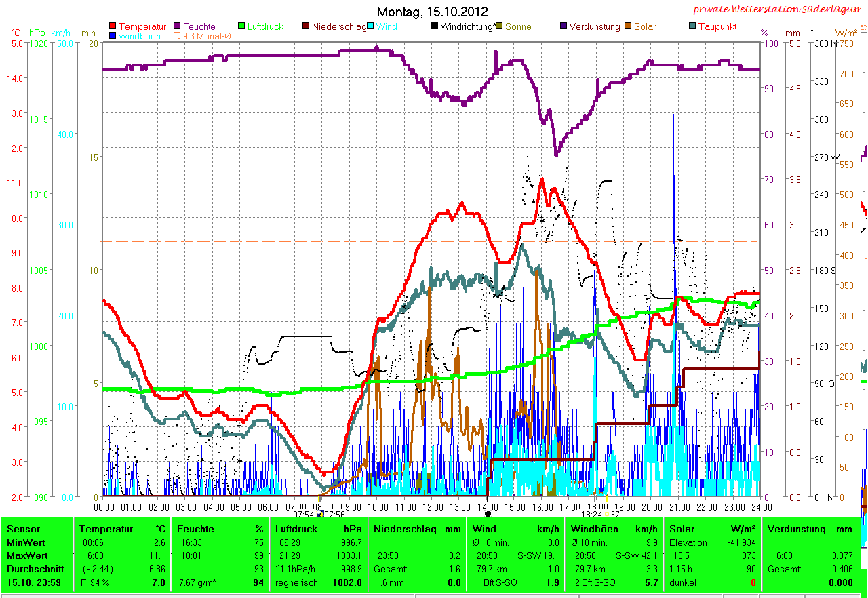Viewport: 868px width, 598px height.
Task: Click the orange Solar legend swatch
Action: tap(629, 26)
